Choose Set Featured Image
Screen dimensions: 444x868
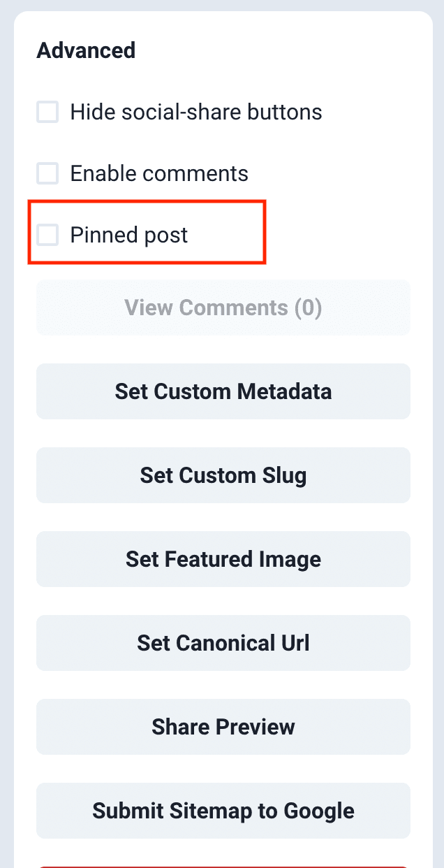tap(223, 559)
